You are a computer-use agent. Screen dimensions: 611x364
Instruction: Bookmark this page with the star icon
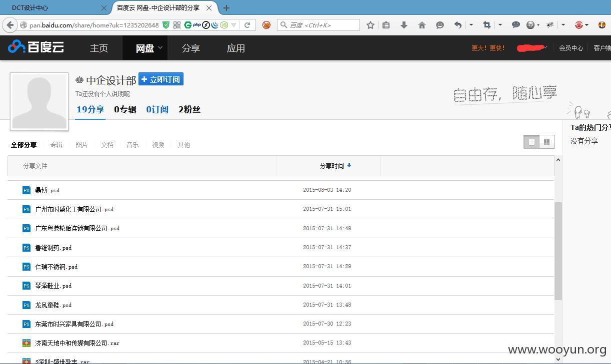click(370, 25)
